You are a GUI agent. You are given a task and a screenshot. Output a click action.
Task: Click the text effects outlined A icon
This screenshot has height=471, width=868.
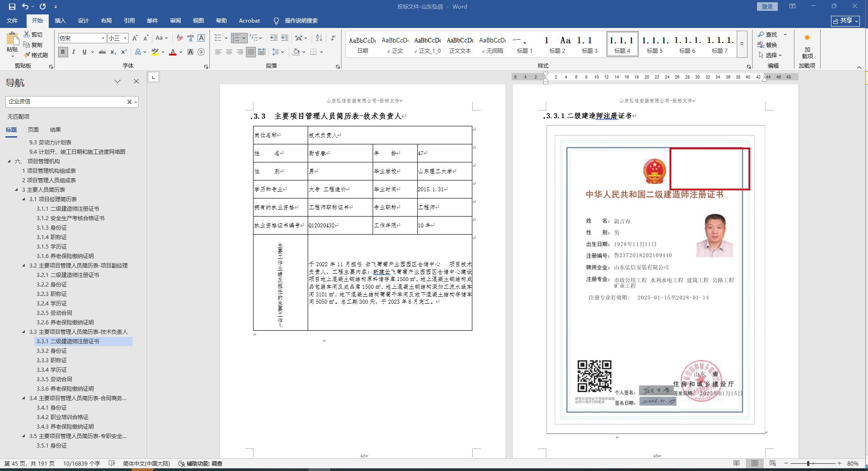(x=138, y=52)
